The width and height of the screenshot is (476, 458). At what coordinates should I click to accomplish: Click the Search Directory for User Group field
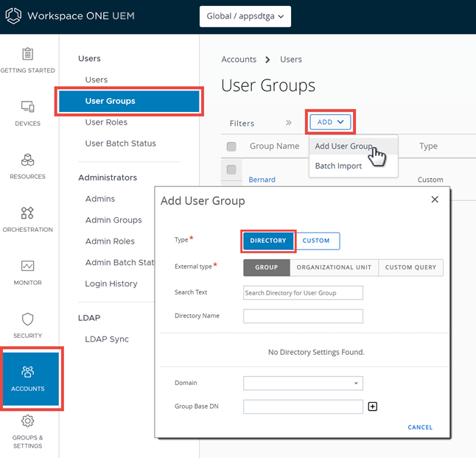303,293
